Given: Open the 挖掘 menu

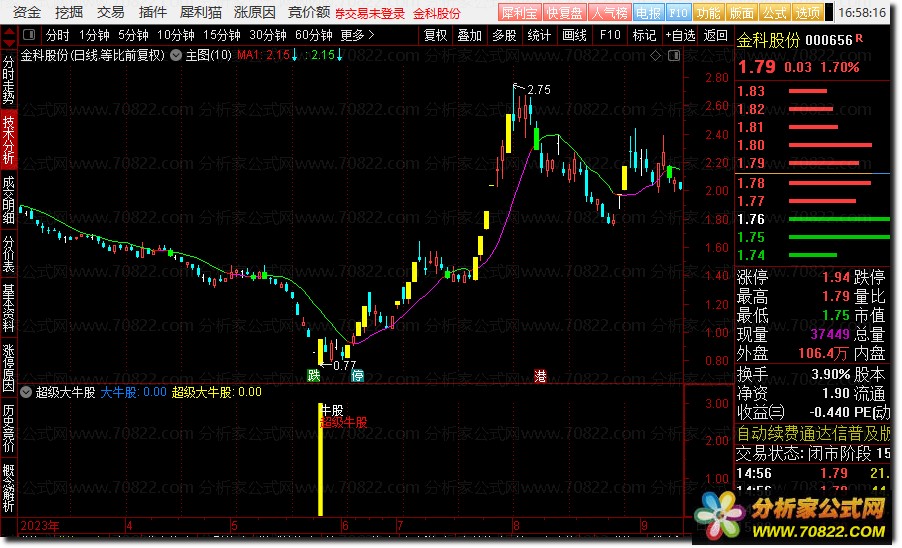Looking at the screenshot, I should pyautogui.click(x=68, y=12).
